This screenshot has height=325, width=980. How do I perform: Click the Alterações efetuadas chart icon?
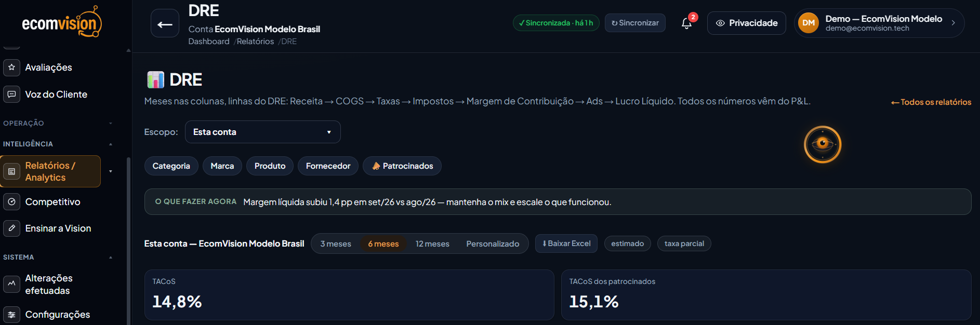(x=12, y=284)
